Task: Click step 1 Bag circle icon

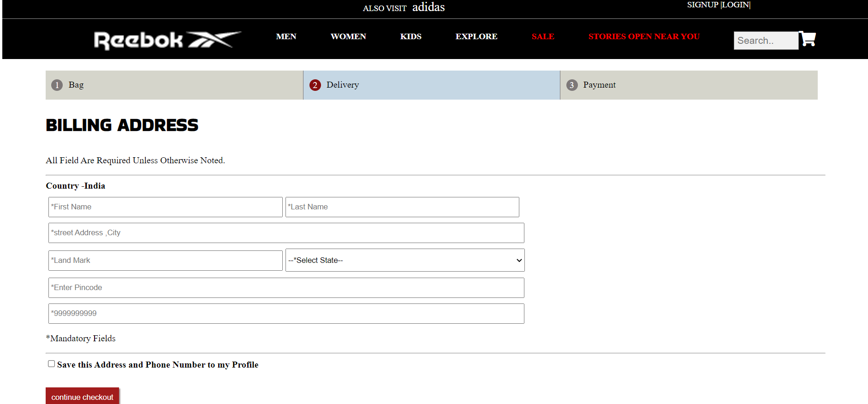Action: point(57,85)
